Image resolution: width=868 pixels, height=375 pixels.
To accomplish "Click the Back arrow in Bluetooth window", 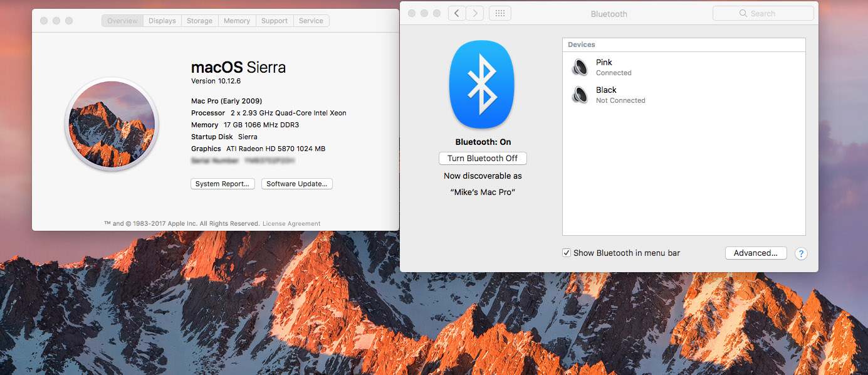I will point(457,13).
